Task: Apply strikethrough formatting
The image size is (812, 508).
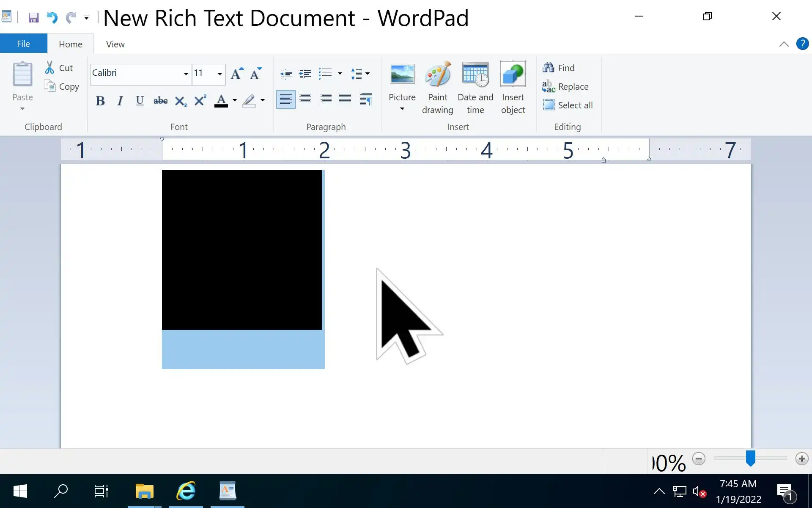Action: pos(160,101)
